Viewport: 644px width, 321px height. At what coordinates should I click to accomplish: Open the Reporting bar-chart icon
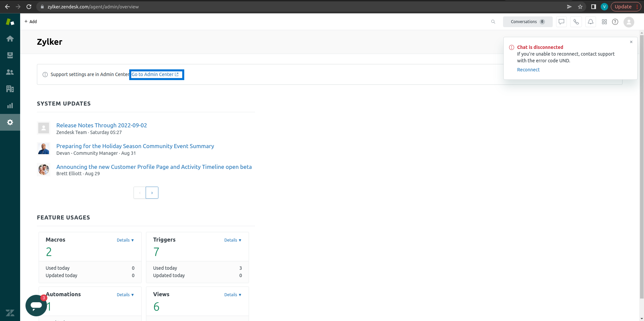(10, 105)
